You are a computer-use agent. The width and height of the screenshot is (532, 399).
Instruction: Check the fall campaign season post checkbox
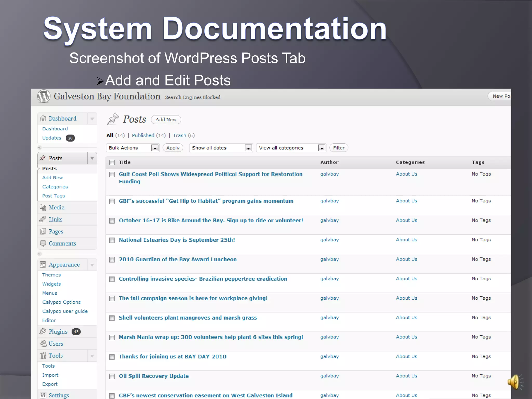112,299
